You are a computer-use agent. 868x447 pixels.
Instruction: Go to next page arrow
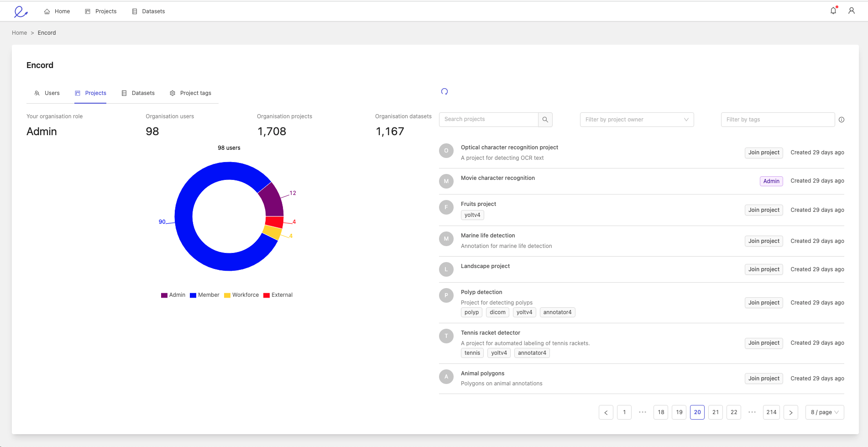(791, 412)
